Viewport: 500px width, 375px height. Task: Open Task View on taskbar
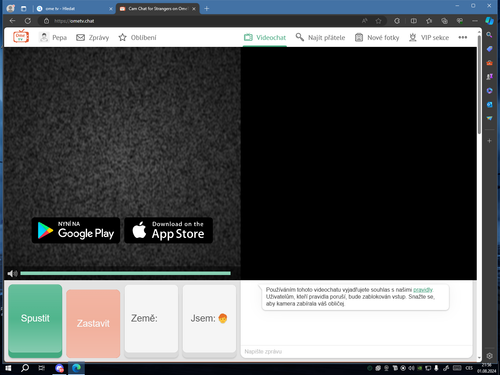(x=42, y=368)
